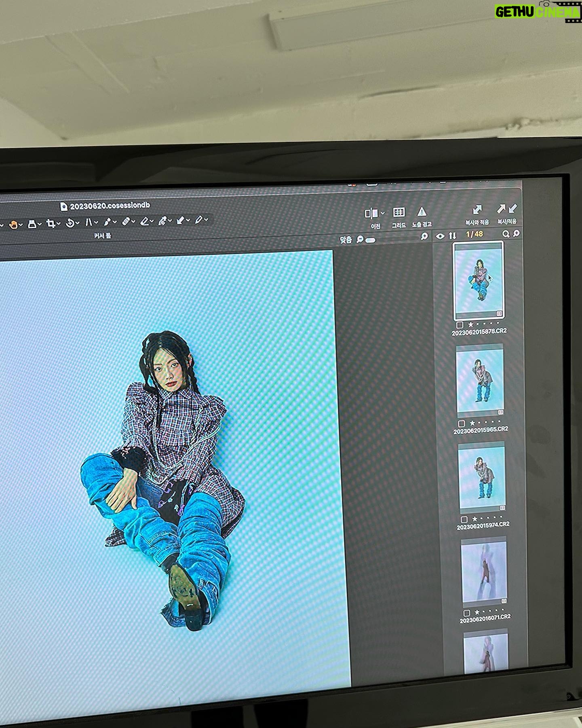Image resolution: width=582 pixels, height=728 pixels.
Task: Open the bandage heal tool dropdown arrow
Action: 133,221
